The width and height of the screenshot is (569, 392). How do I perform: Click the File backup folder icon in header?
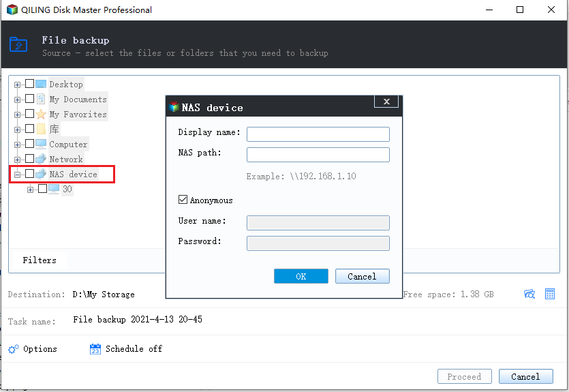[18, 44]
